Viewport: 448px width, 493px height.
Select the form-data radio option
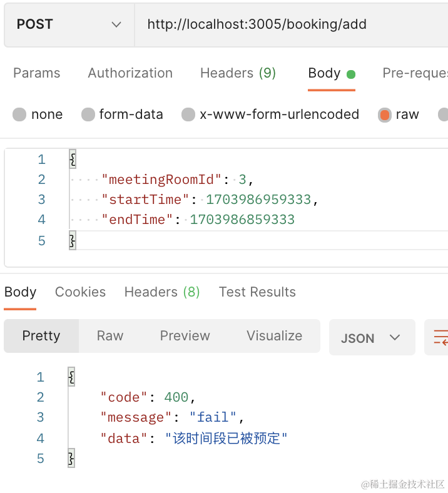pyautogui.click(x=88, y=114)
